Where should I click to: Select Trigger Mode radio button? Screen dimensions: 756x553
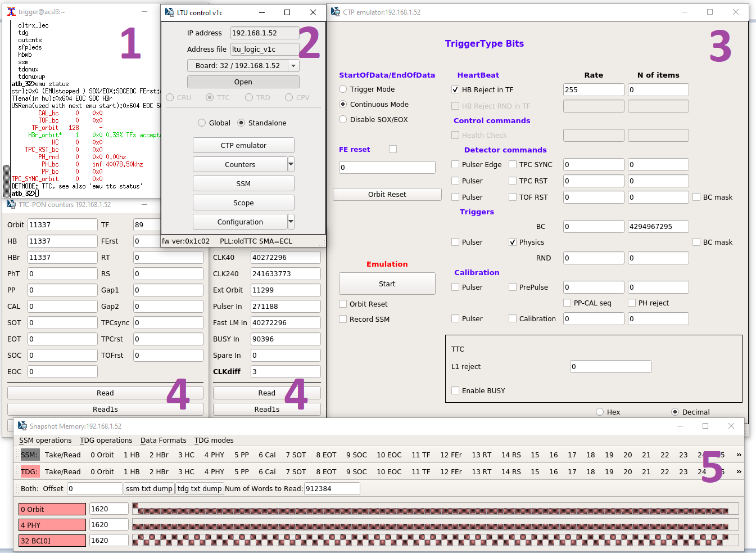coord(343,89)
